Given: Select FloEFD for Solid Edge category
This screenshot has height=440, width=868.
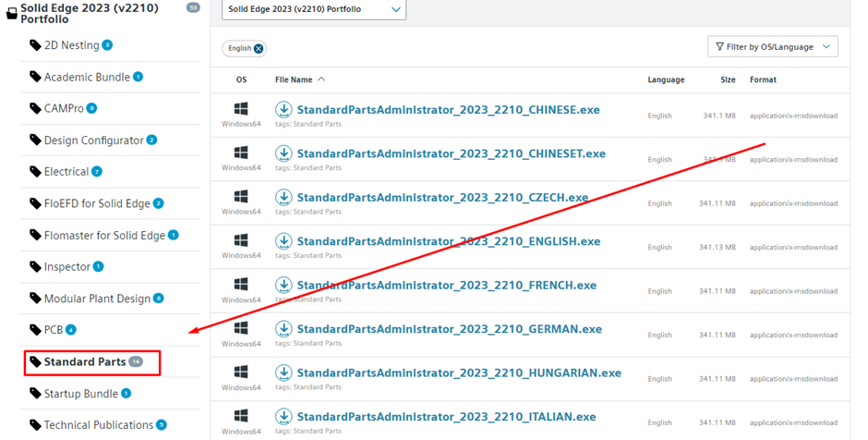Looking at the screenshot, I should (97, 203).
